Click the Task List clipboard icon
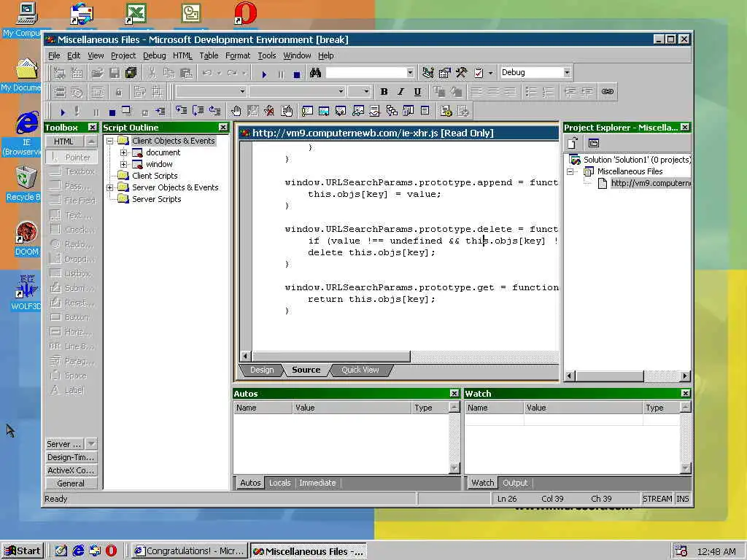The image size is (747, 560). pos(479,73)
